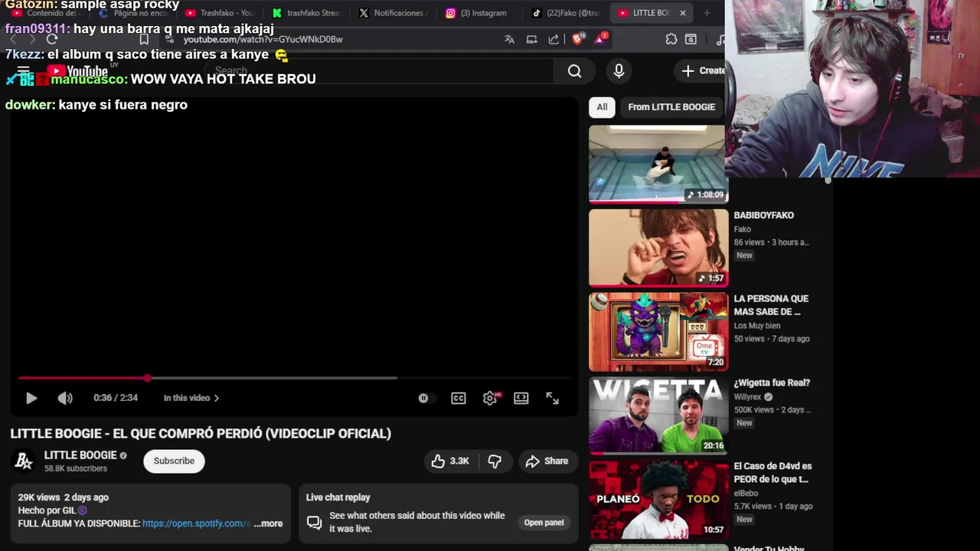Click the Willyrex channel name
Viewport: 980px width, 551px height.
tap(747, 397)
